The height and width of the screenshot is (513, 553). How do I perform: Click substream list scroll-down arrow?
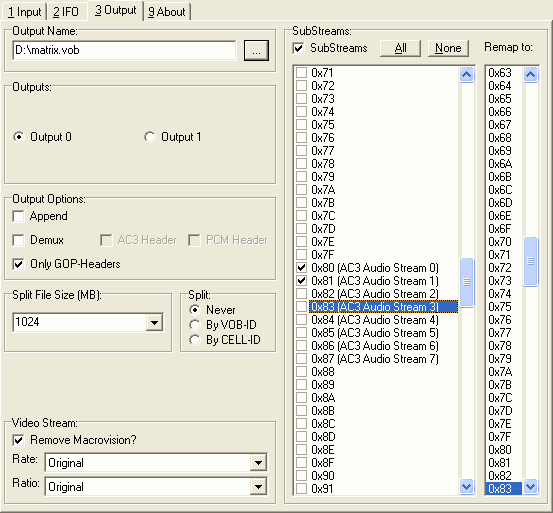coord(467,487)
